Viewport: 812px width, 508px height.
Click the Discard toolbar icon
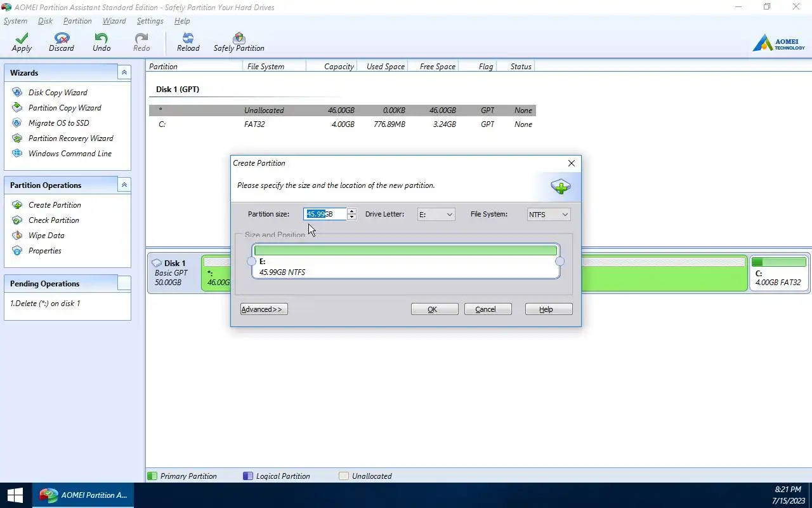[x=62, y=38]
